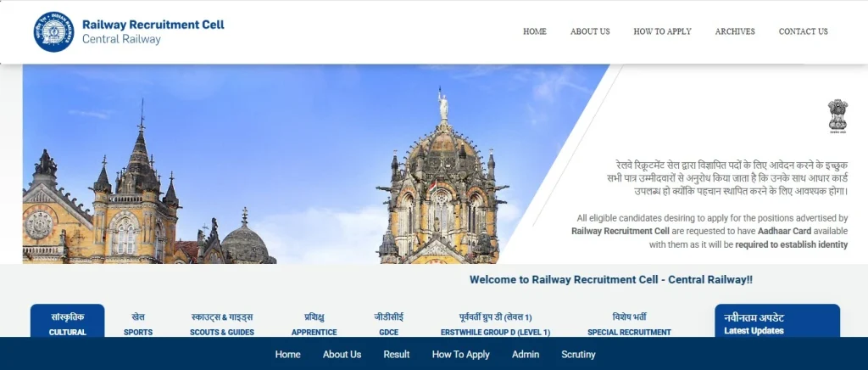
Task: Select the Cultural tab
Action: coord(68,323)
